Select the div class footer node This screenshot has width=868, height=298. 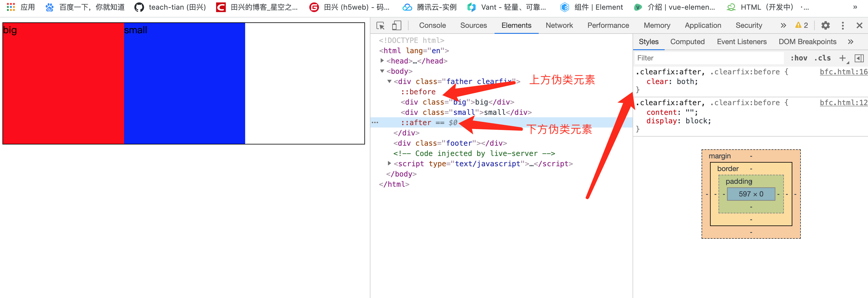[x=450, y=143]
